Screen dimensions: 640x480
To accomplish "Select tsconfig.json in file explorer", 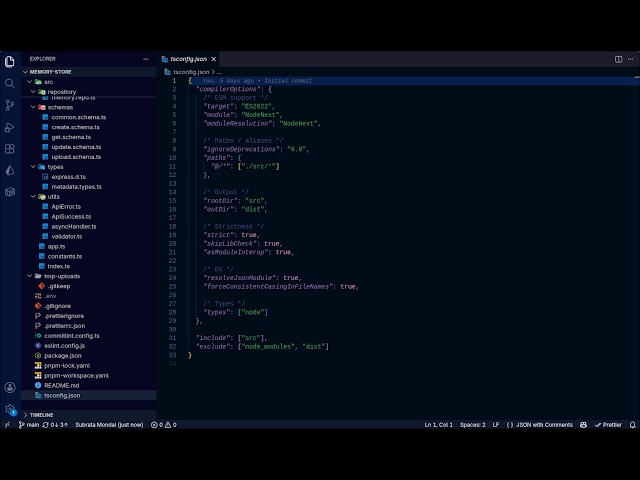I will click(89, 396).
